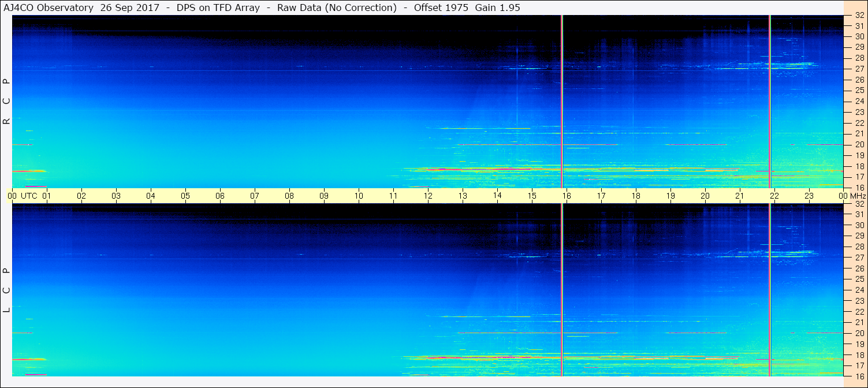
Task: Click the R C P panel label
Action: pyautogui.click(x=6, y=102)
